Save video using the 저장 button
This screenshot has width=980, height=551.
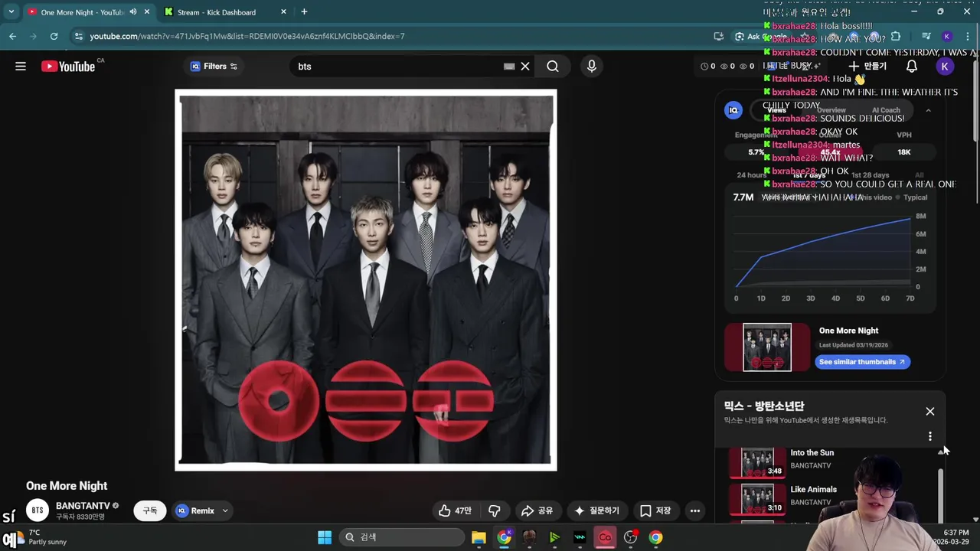655,510
